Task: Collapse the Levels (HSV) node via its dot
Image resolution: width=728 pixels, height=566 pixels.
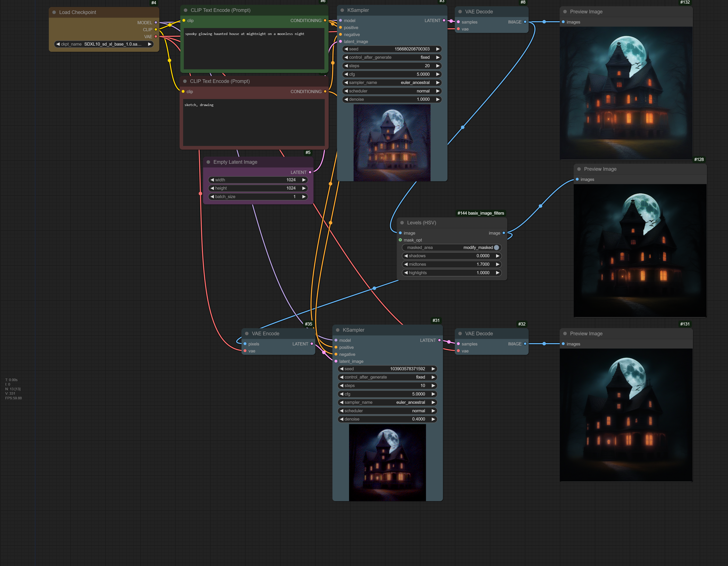Action: tap(402, 223)
